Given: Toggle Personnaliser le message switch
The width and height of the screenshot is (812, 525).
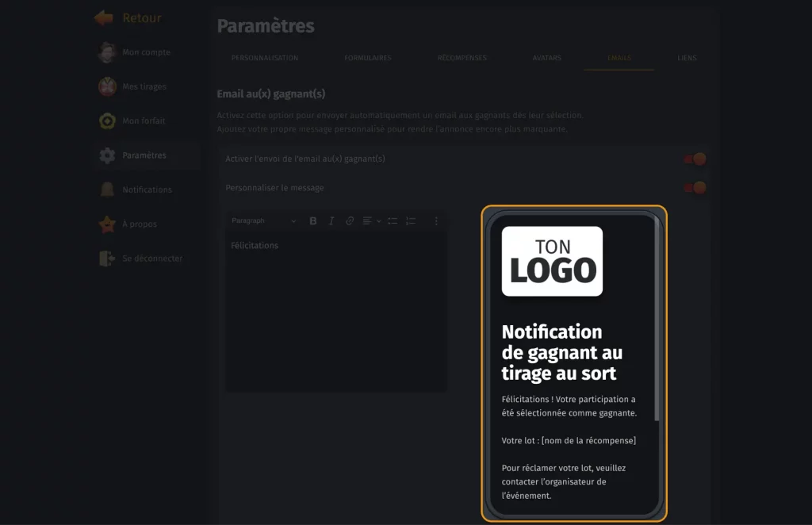Looking at the screenshot, I should coord(695,188).
